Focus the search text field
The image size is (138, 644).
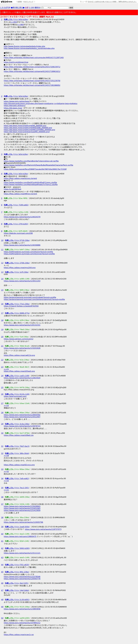(x=60, y=8)
